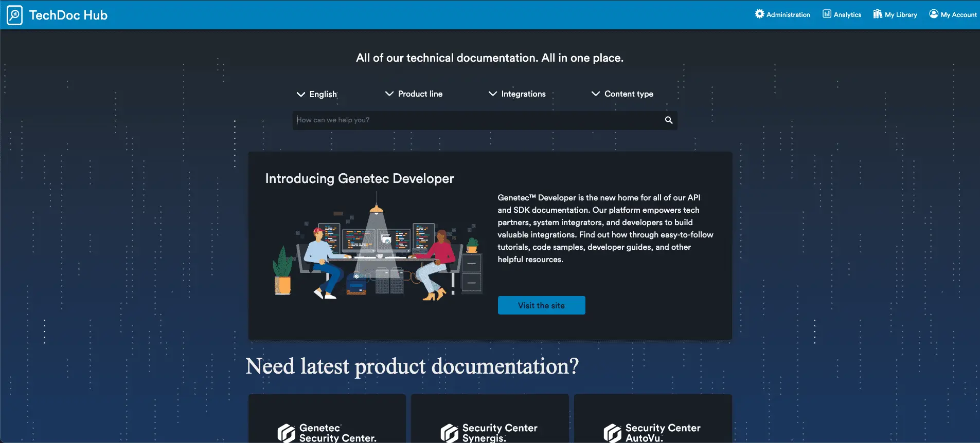
Task: Click the Analytics chart icon
Action: 827,14
